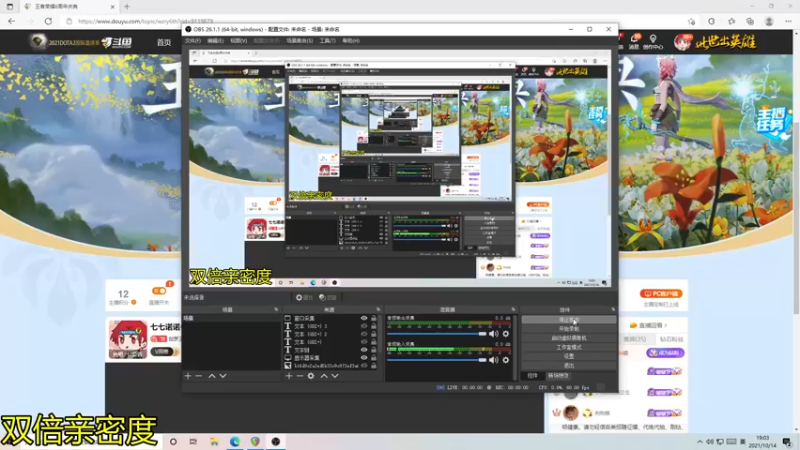This screenshot has width=800, height=450.
Task: Open the Douyu 消息 messages icon
Action: pos(634,41)
